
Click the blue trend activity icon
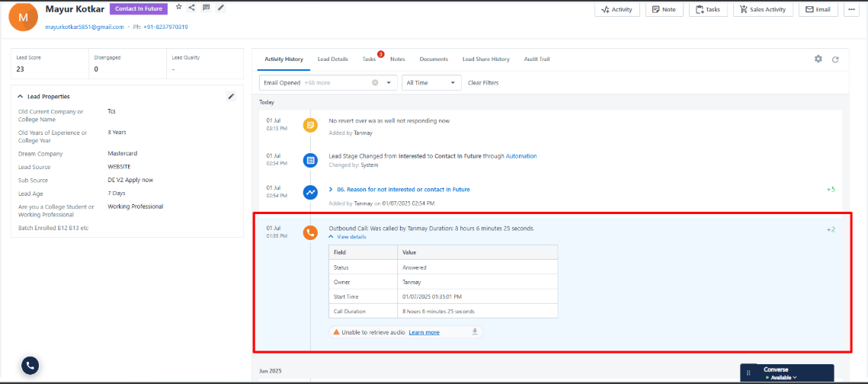pyautogui.click(x=310, y=193)
